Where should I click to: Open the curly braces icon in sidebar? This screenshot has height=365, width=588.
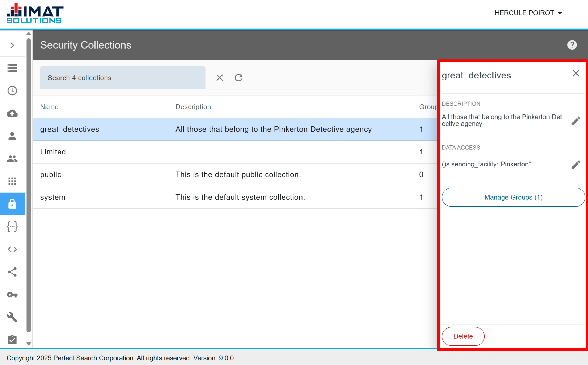click(12, 227)
